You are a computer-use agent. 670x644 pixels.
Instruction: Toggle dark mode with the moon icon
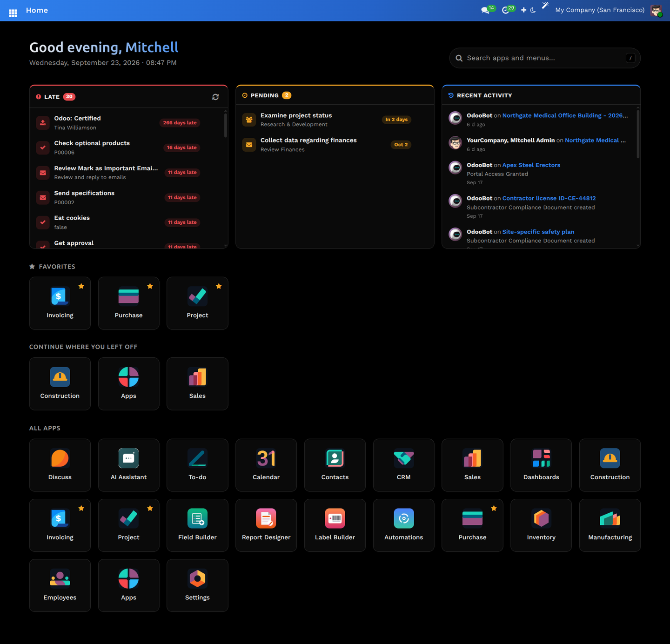click(x=533, y=10)
